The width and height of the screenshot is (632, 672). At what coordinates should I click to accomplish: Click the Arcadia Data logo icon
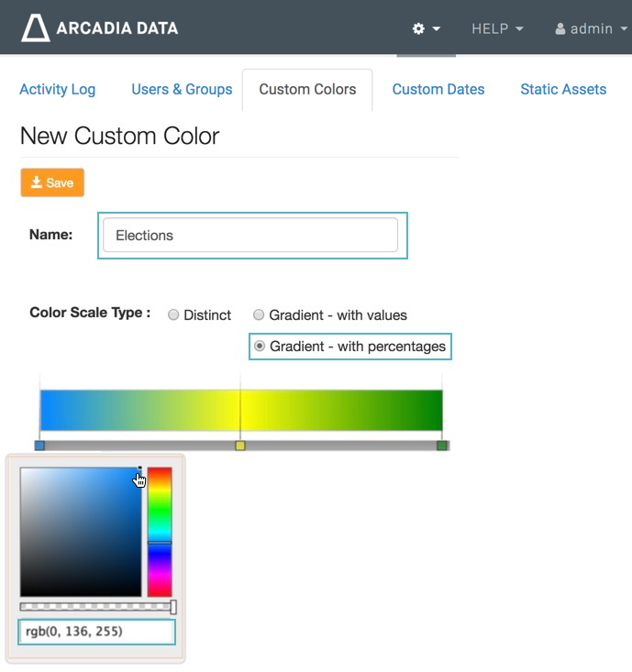tap(36, 28)
